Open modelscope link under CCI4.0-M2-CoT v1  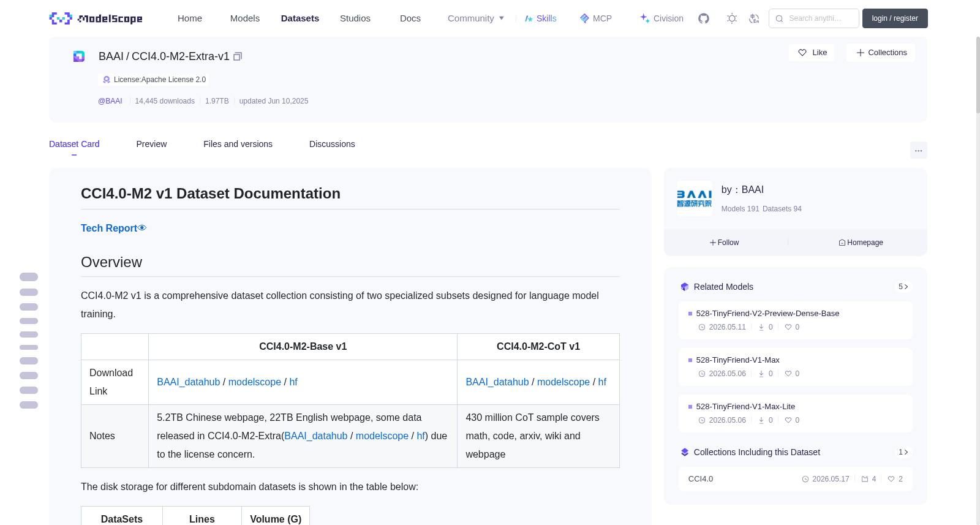[563, 382]
